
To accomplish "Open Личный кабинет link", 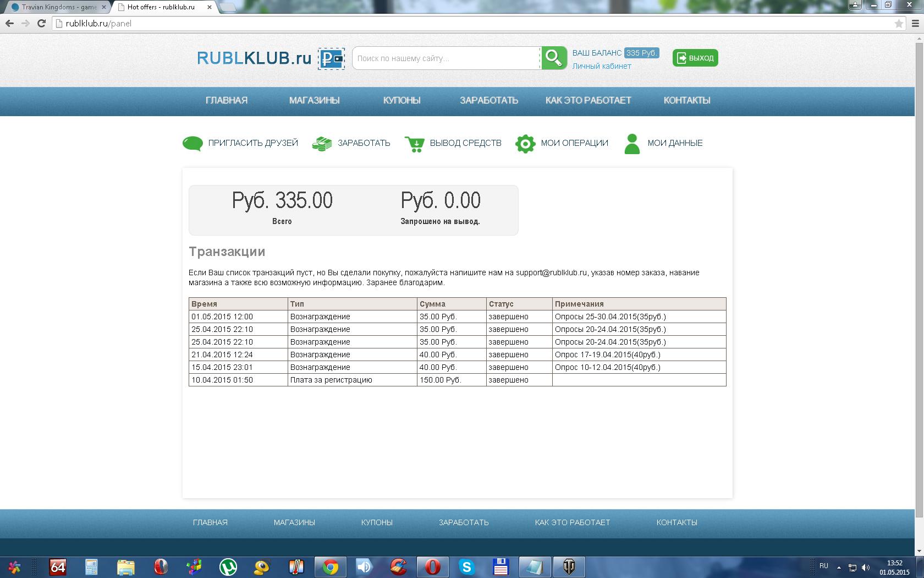I will (x=602, y=66).
